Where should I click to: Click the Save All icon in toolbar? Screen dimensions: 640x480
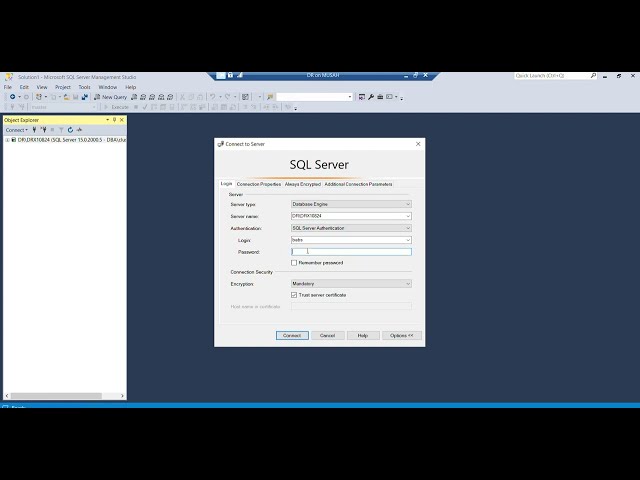click(84, 97)
